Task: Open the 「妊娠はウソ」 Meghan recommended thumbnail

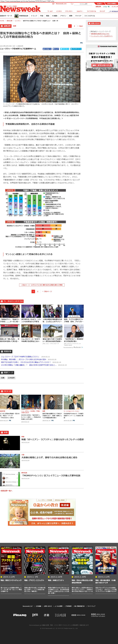Action: 10,311
